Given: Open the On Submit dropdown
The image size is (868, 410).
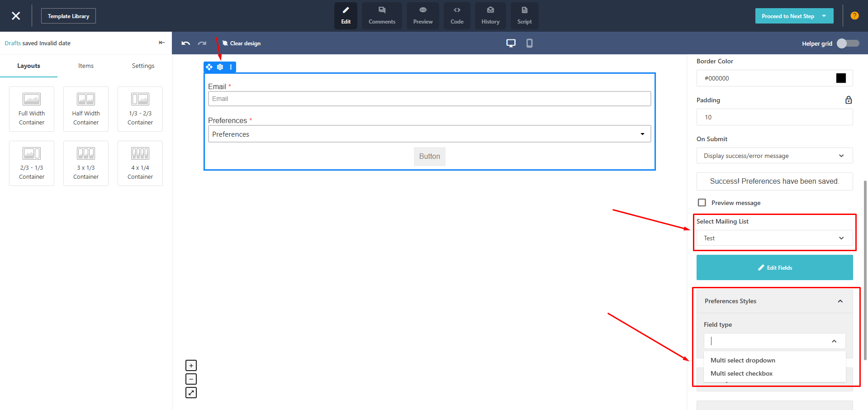Looking at the screenshot, I should (x=774, y=156).
